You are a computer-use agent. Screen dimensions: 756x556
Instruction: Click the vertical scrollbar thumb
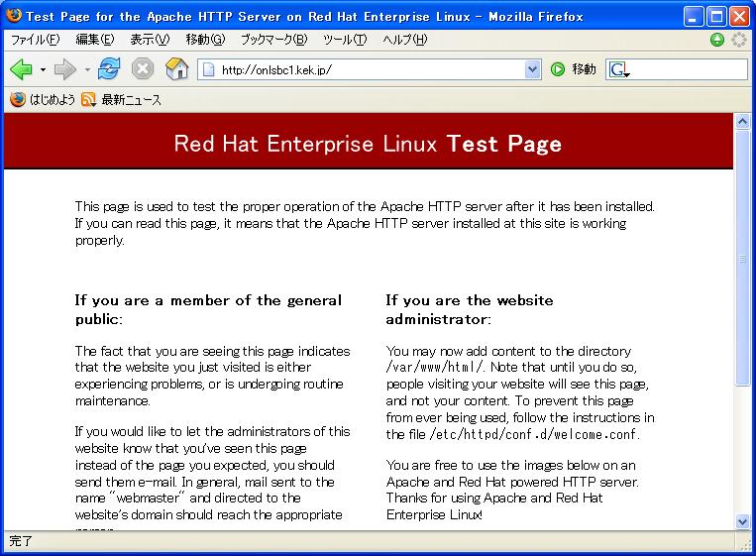(x=742, y=258)
